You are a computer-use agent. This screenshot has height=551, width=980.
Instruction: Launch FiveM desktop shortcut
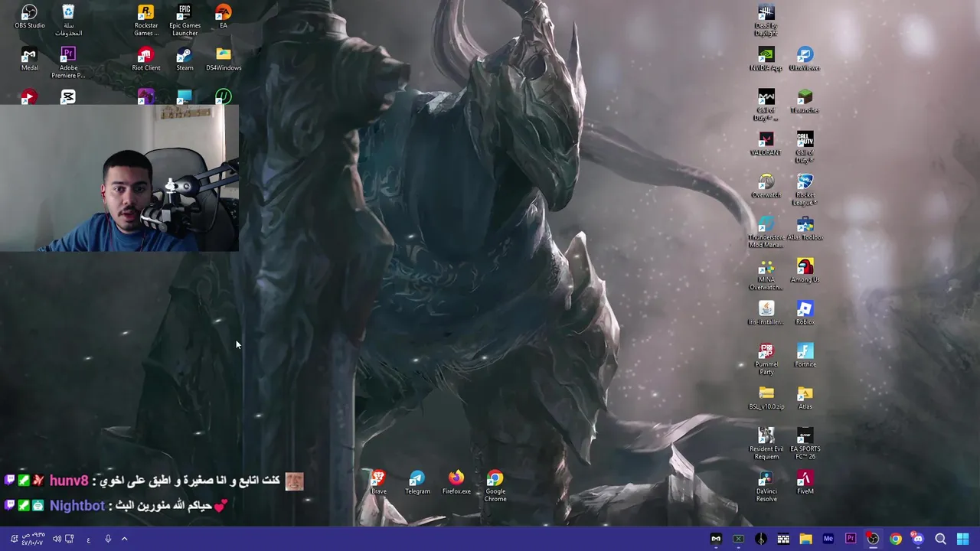pos(804,482)
